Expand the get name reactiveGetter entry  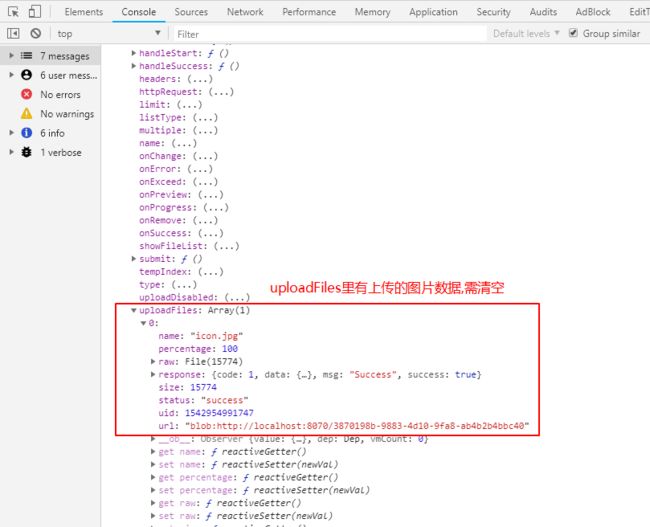[x=153, y=452]
